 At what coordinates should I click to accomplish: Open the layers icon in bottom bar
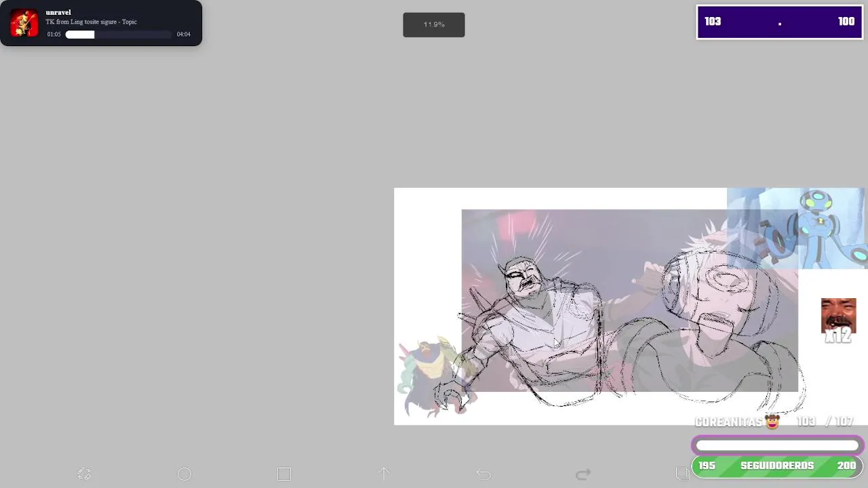tap(683, 474)
